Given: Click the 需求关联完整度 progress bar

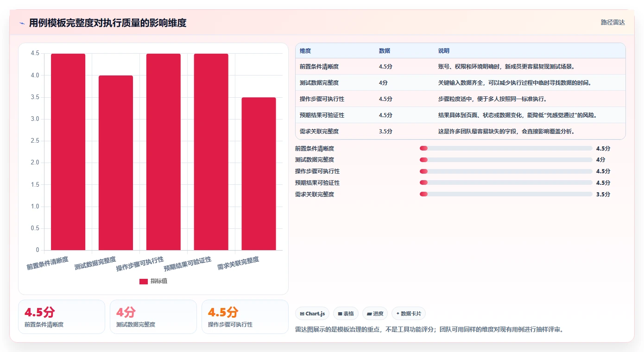Looking at the screenshot, I should 506,194.
